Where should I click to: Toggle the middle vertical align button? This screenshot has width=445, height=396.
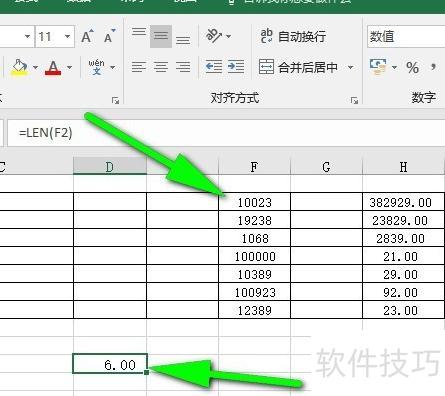pos(161,36)
